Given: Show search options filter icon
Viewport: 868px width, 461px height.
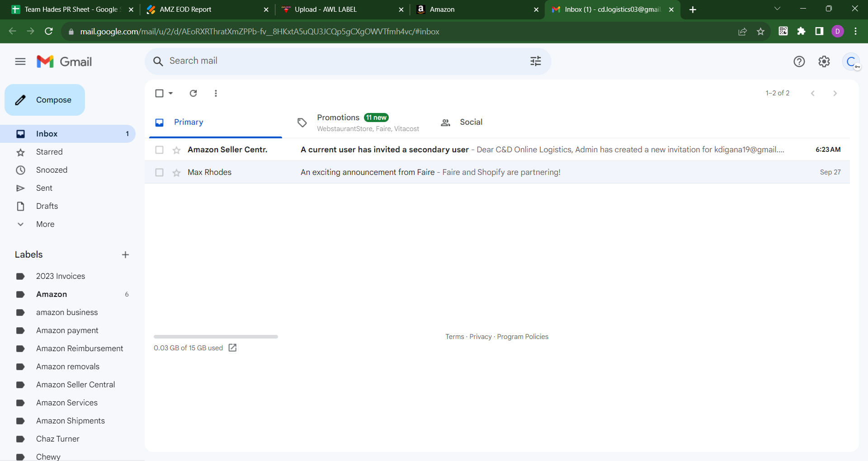Looking at the screenshot, I should [x=536, y=61].
